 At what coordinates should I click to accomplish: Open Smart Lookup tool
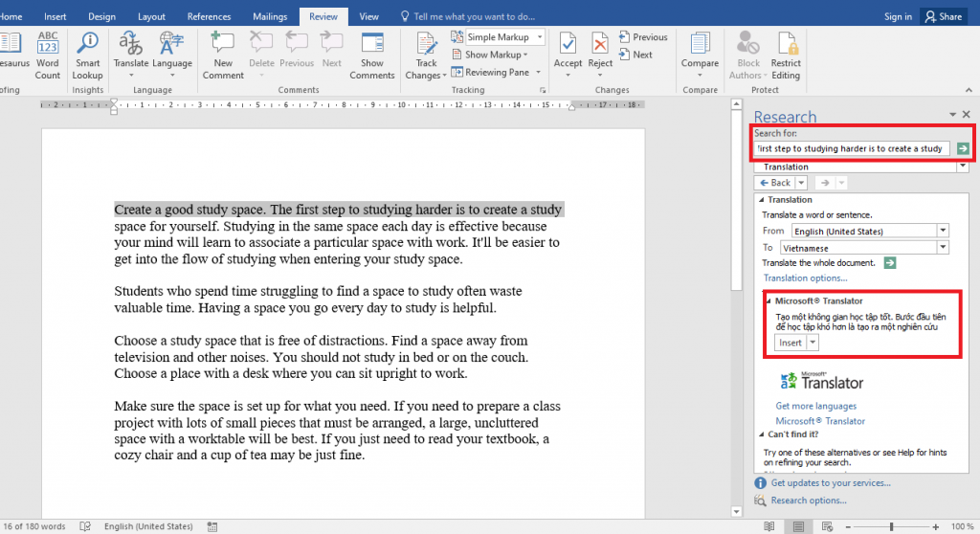point(87,54)
